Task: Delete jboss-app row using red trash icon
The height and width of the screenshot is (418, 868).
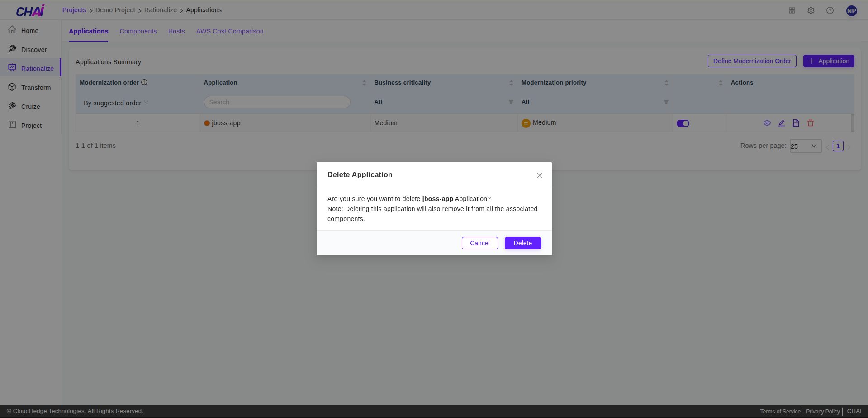Action: [811, 122]
